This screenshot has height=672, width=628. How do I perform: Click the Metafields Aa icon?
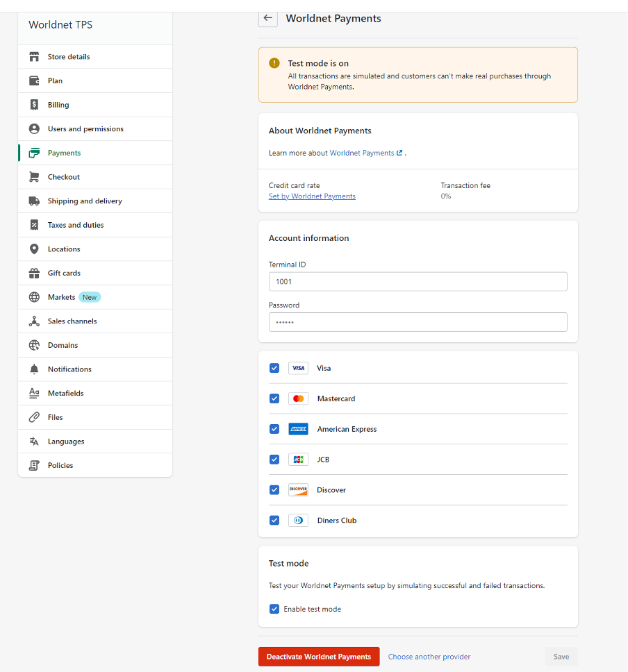34,393
